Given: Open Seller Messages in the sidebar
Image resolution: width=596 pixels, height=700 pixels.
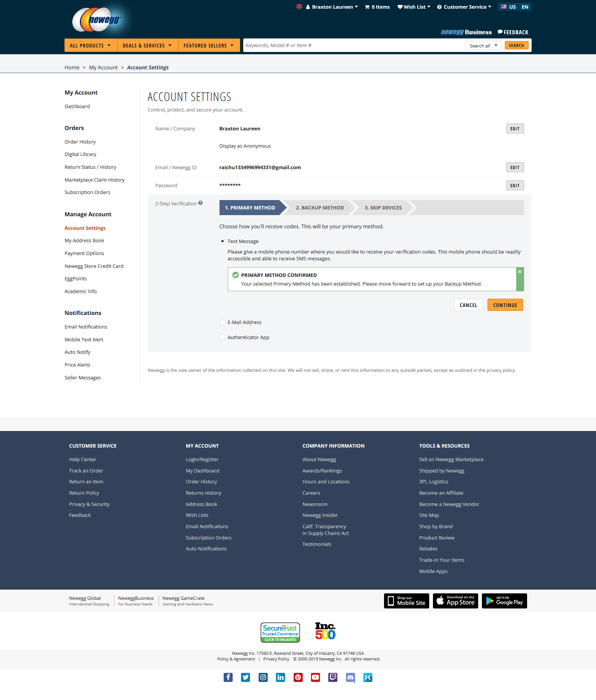Looking at the screenshot, I should (82, 378).
